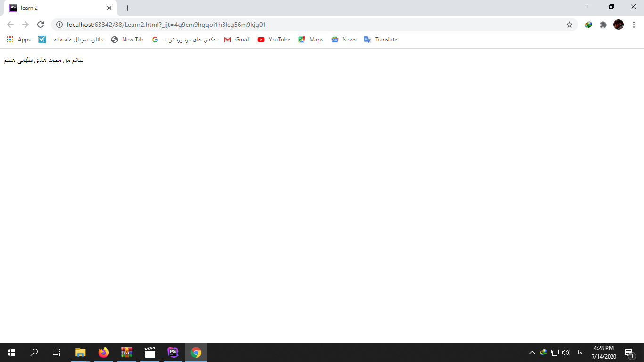Open Task View on the taskbar
This screenshot has width=644, height=362.
(57, 353)
